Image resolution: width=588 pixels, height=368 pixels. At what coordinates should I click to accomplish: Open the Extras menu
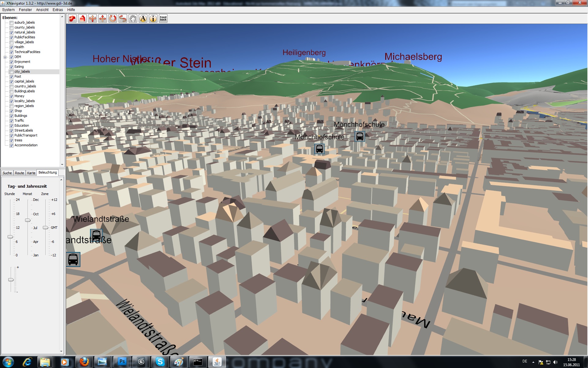pyautogui.click(x=58, y=10)
